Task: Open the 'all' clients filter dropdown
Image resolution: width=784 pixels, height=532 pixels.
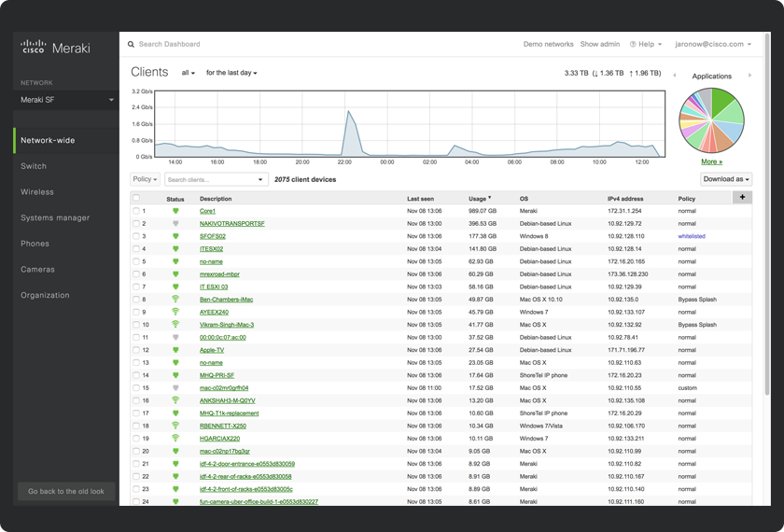Action: pos(188,73)
